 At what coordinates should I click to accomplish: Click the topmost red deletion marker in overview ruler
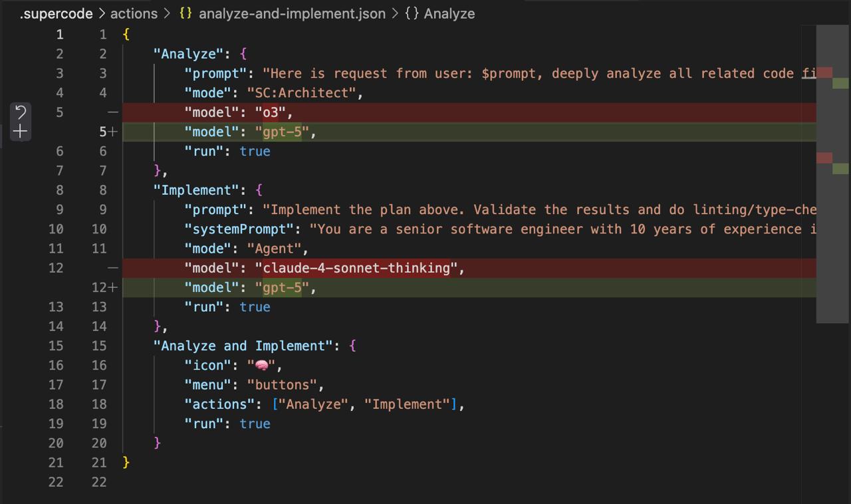[824, 72]
